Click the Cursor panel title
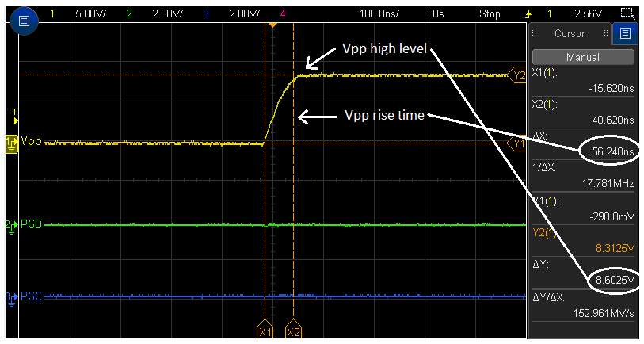 click(570, 33)
